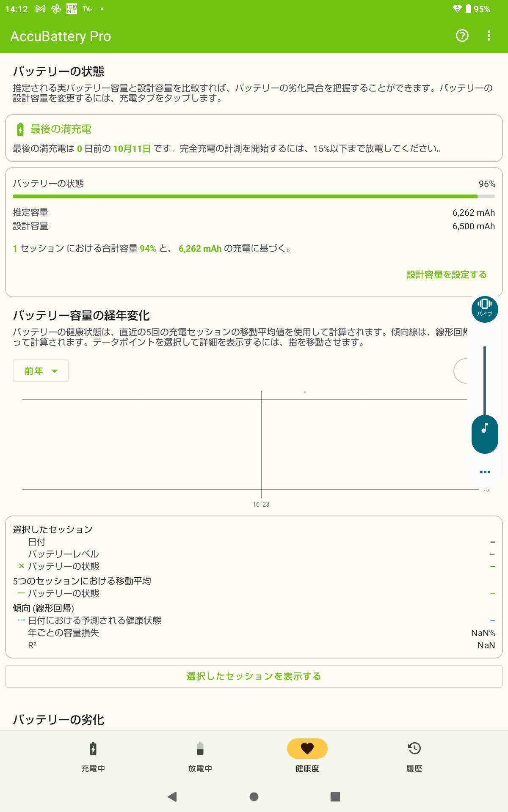
Task: Tap the Android home navigation button
Action: (254, 797)
